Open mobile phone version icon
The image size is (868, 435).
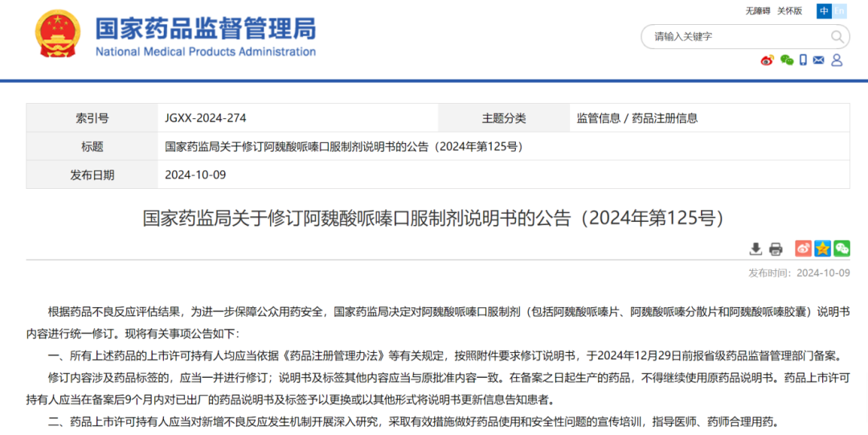[x=803, y=60]
